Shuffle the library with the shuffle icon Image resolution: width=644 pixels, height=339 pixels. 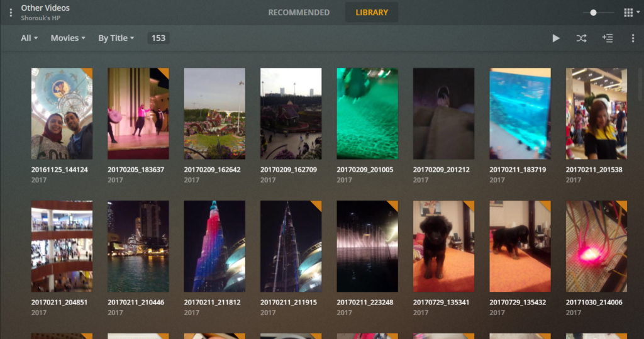[581, 38]
